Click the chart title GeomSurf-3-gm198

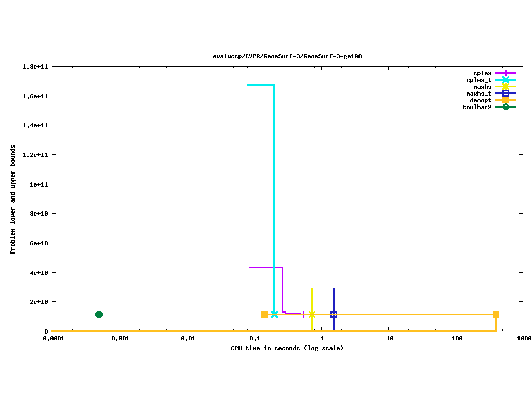(x=287, y=56)
